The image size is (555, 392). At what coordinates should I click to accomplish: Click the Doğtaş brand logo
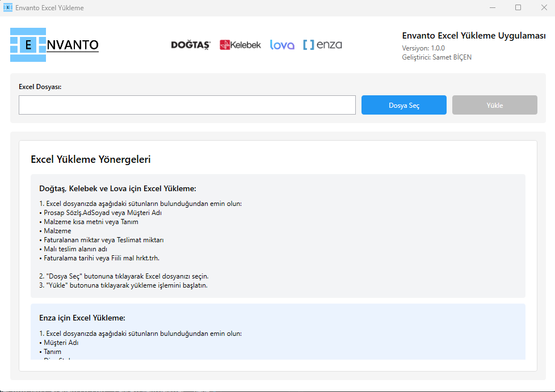[x=191, y=45]
